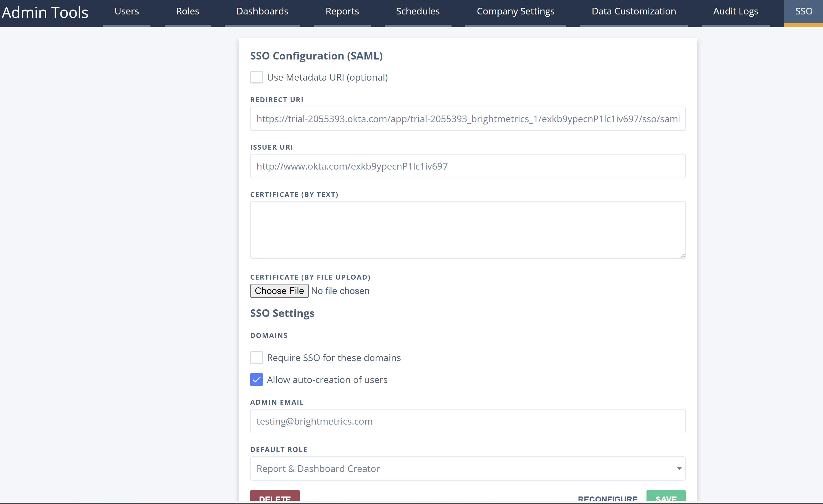Image resolution: width=823 pixels, height=504 pixels.
Task: Click the 'SSO Configuration (SAML)' heading
Action: pos(316,56)
